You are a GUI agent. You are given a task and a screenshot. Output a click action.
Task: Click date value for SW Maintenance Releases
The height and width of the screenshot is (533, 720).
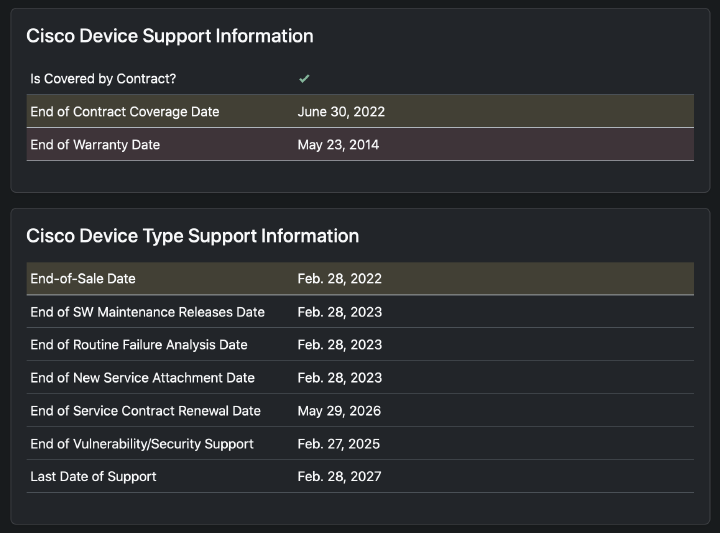[x=340, y=312]
